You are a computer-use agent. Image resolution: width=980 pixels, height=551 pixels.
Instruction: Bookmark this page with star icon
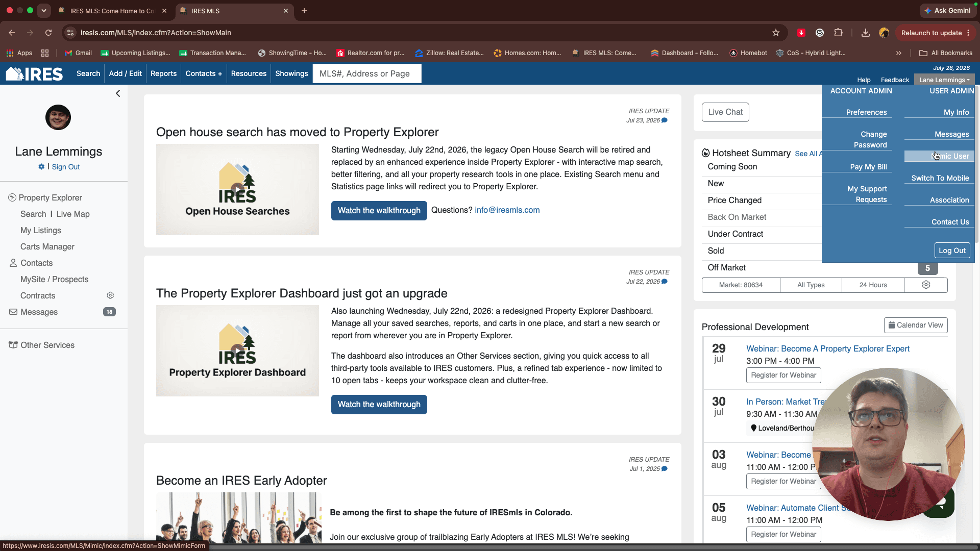[776, 33]
